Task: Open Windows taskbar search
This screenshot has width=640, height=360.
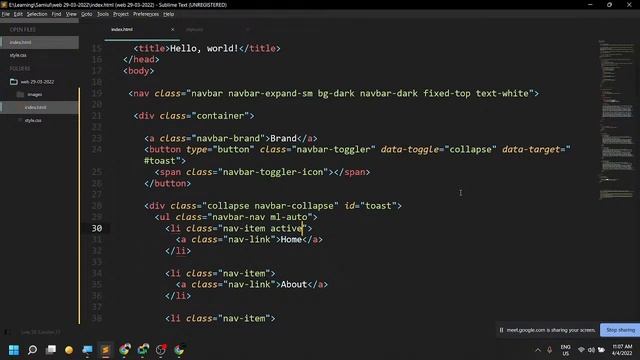Action: tap(32, 350)
